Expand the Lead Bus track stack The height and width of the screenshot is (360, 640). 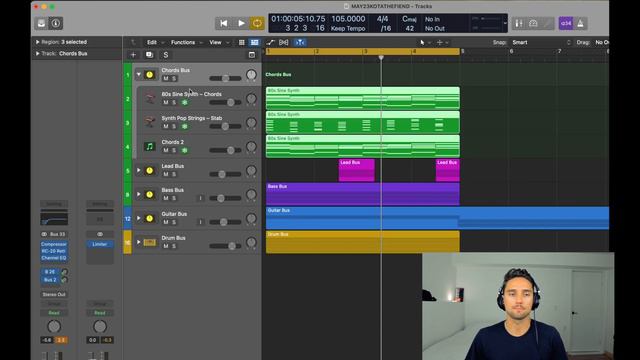pyautogui.click(x=139, y=170)
